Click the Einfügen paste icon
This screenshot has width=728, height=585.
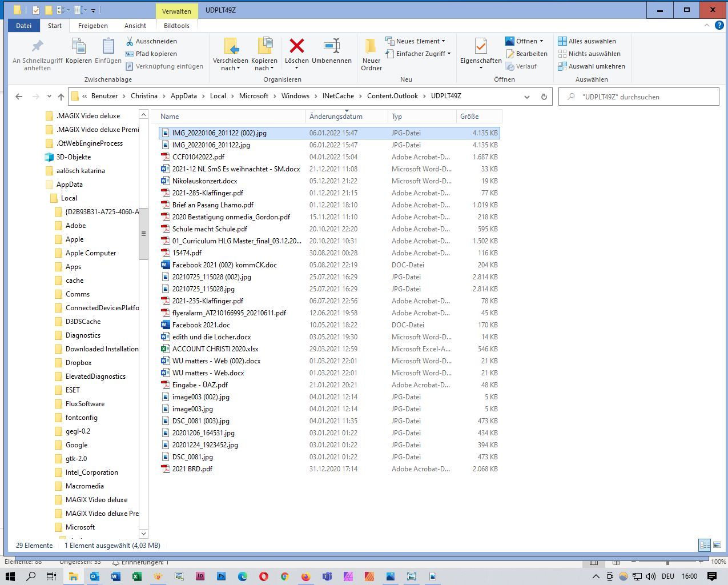[x=108, y=47]
